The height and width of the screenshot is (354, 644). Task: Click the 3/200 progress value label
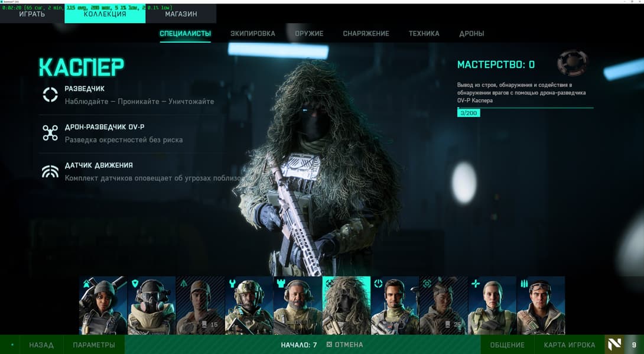point(469,113)
